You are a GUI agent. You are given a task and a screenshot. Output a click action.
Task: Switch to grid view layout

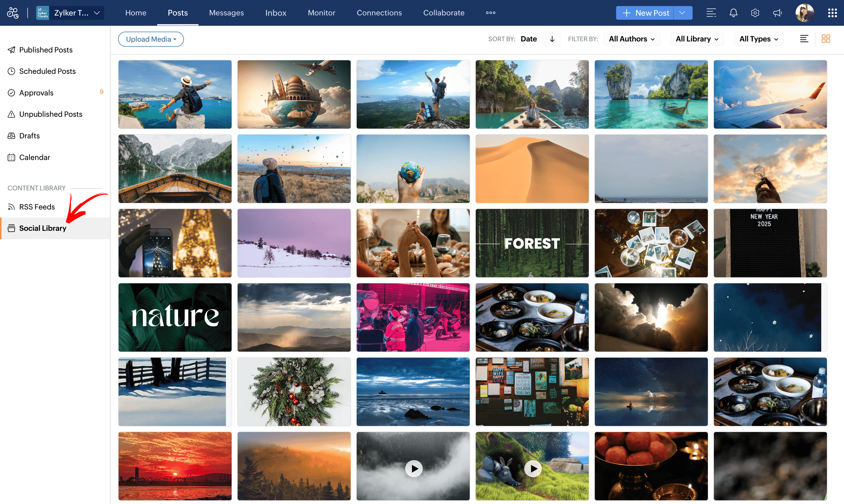[826, 39]
